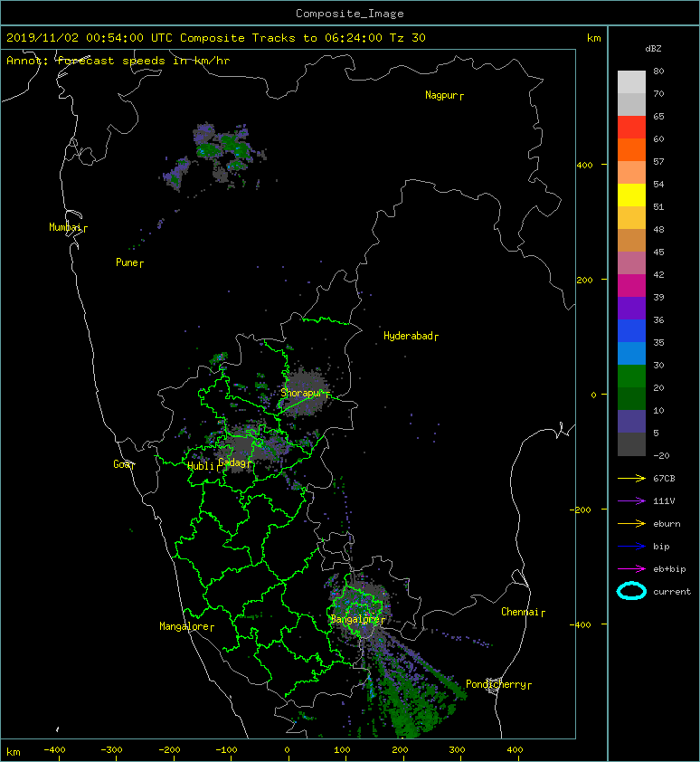Click the Gadag city label
Screen dimensions: 700x762
(x=232, y=462)
